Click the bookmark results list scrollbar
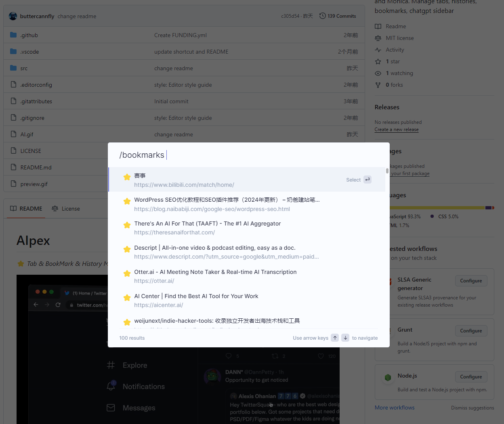Screen dimensions: 504x424 click(387, 171)
